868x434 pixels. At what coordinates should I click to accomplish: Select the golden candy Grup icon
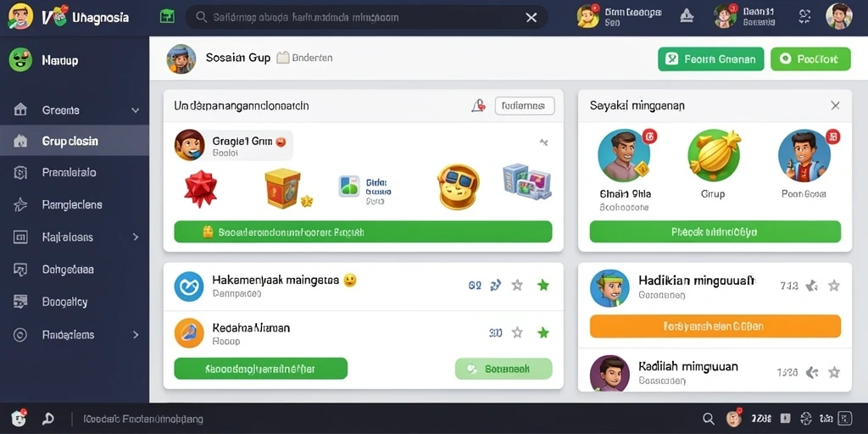coord(714,155)
